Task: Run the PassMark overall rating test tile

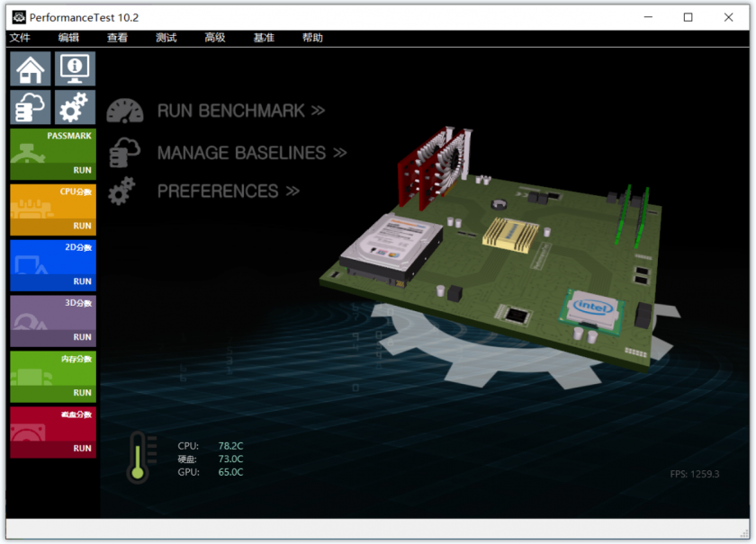Action: point(53,154)
